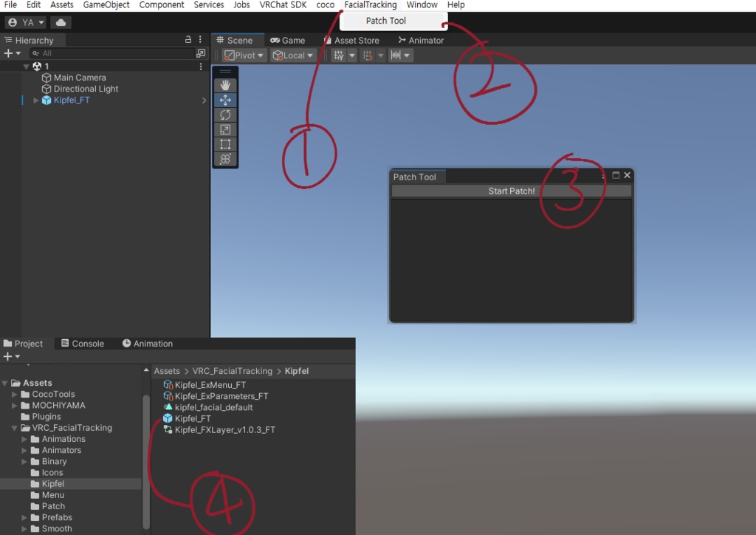Select the Rect Transform tool

coord(225,144)
